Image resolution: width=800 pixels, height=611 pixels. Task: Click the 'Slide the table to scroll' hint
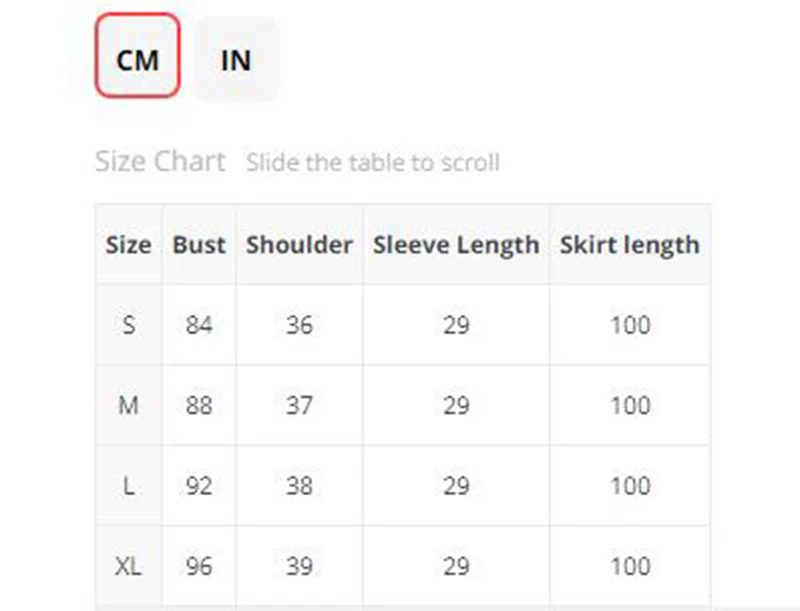tap(372, 162)
